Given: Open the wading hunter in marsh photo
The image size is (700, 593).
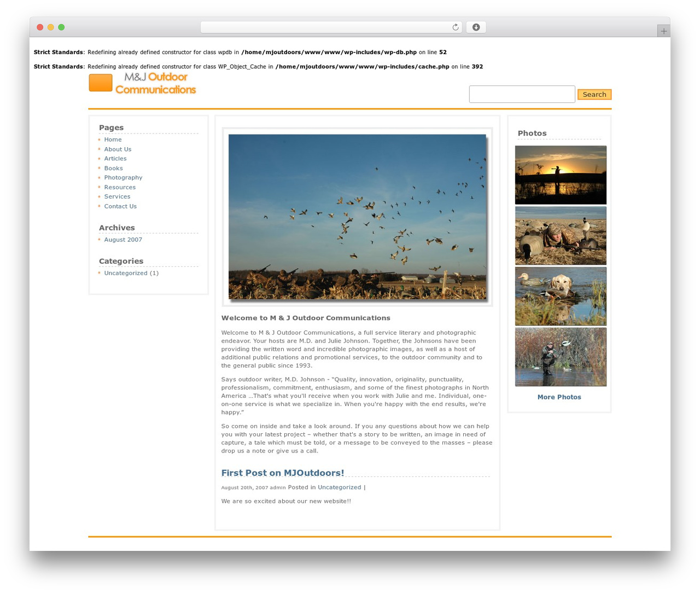Looking at the screenshot, I should 561,357.
